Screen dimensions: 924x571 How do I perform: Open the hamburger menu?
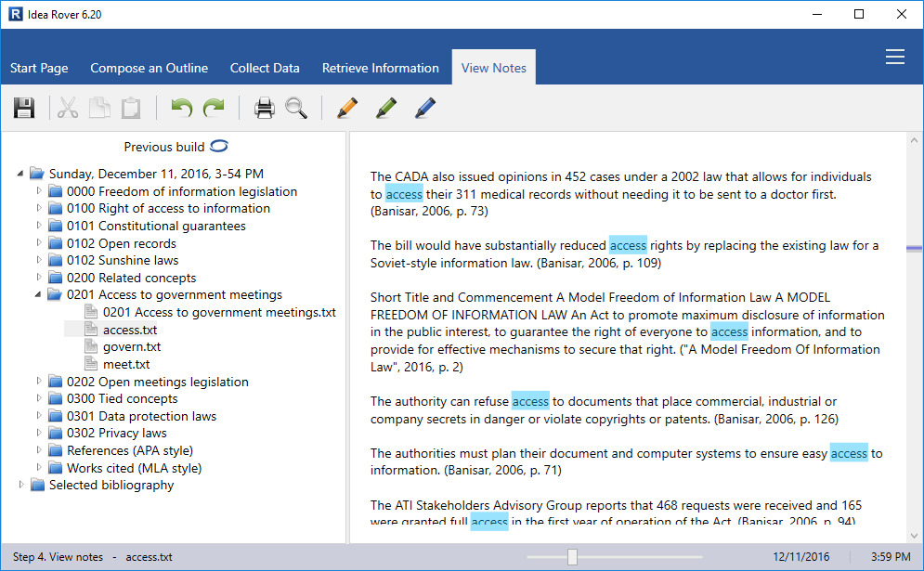895,58
